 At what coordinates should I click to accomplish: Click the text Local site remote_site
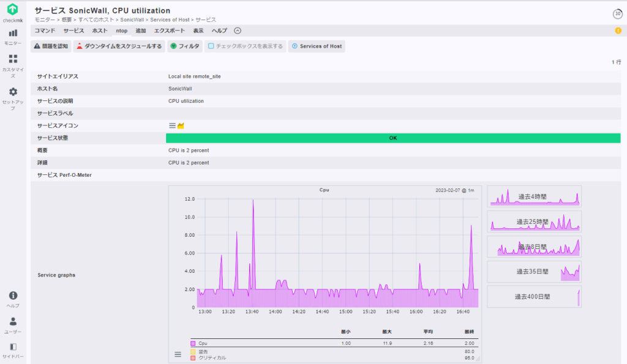194,76
